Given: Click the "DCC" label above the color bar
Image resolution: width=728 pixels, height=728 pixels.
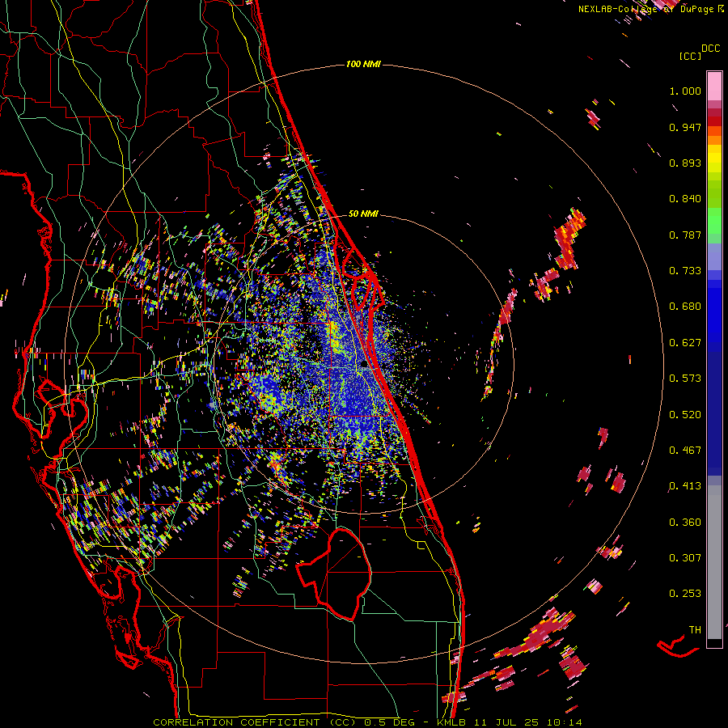Looking at the screenshot, I should pyautogui.click(x=710, y=49).
